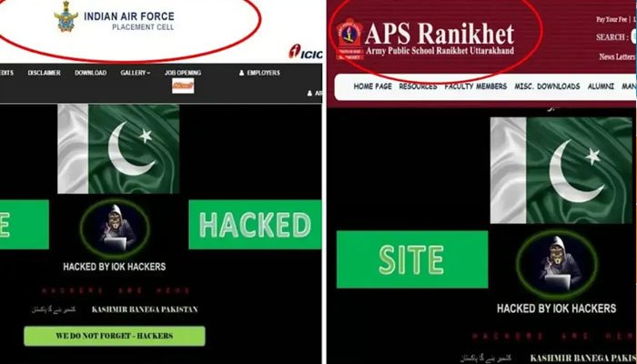Open the Faculty Members menu
Viewport: 637px width, 364px height.
pyautogui.click(x=476, y=86)
